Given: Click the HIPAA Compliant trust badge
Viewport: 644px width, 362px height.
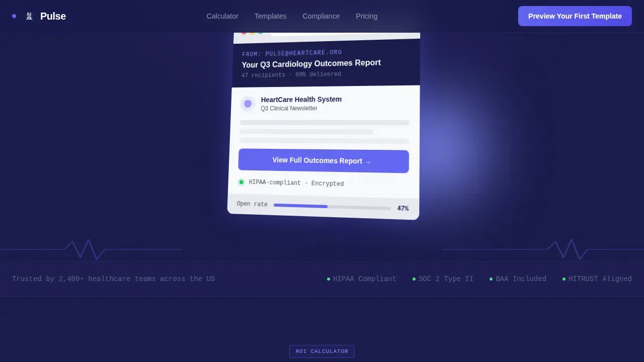Looking at the screenshot, I should (361, 279).
